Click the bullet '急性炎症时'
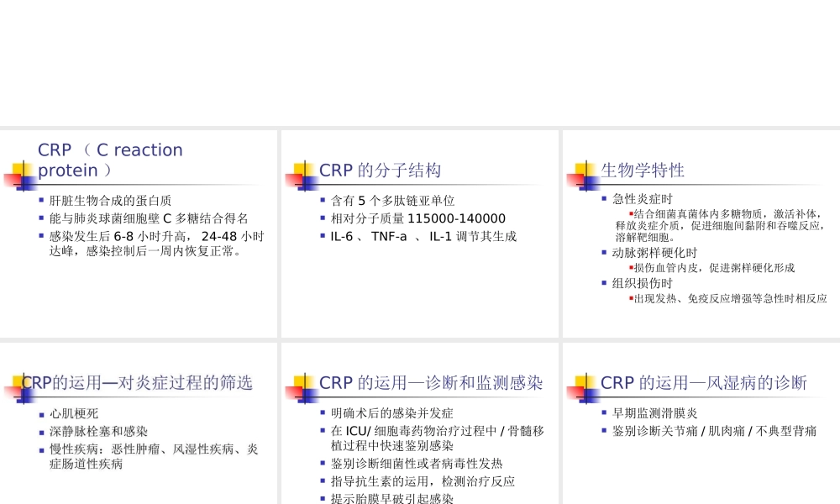840x504 pixels. (x=643, y=199)
